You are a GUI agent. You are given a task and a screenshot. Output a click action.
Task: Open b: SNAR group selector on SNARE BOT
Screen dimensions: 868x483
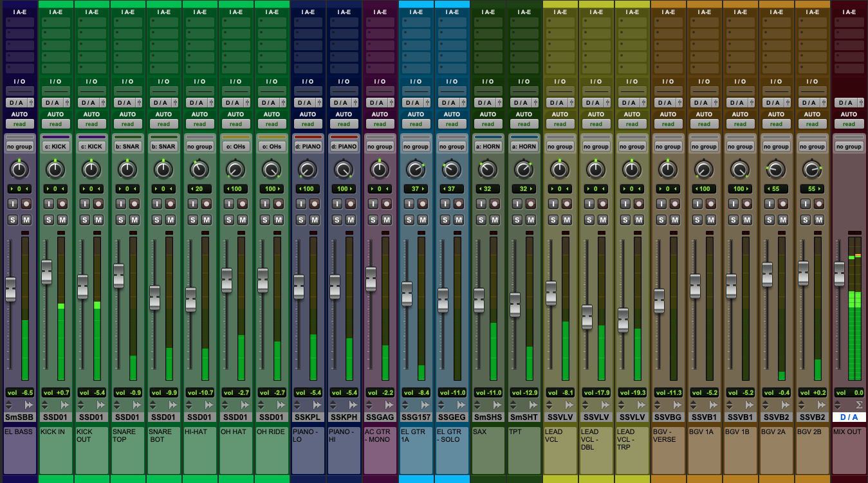pyautogui.click(x=164, y=146)
